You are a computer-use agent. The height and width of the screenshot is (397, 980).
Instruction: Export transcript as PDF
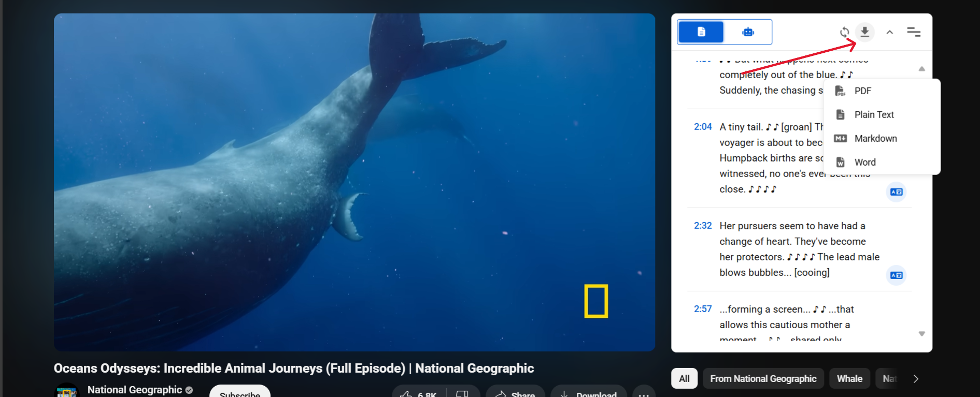tap(862, 91)
